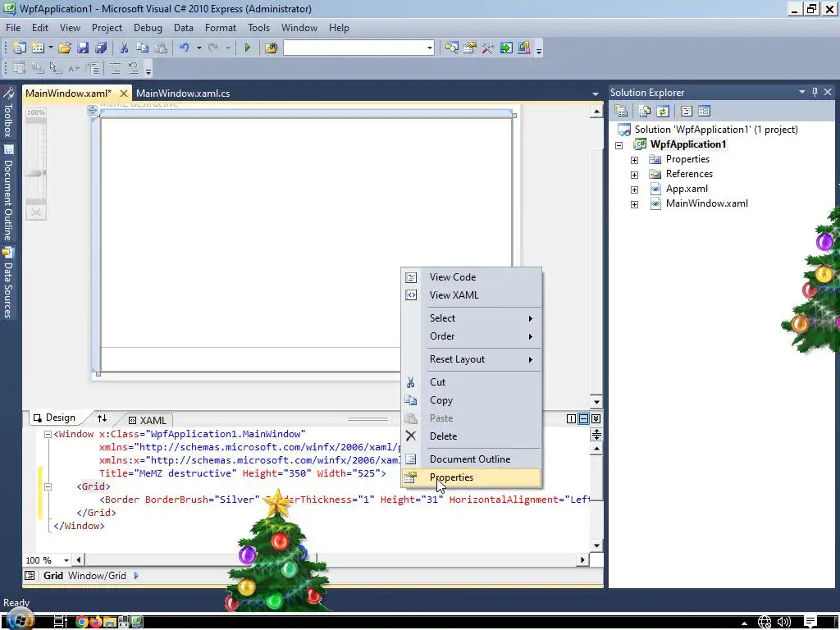The height and width of the screenshot is (630, 840).
Task: Expand the Properties node in Solution Explorer
Action: click(634, 160)
